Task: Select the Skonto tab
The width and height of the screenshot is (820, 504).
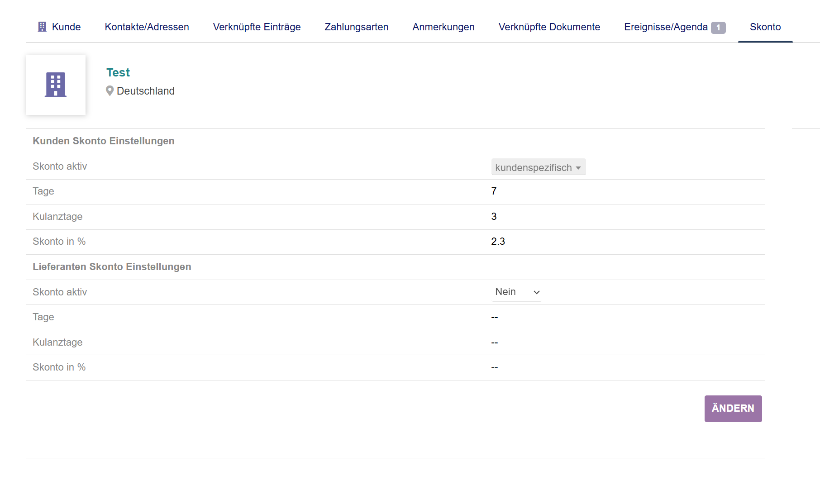Action: pos(765,27)
